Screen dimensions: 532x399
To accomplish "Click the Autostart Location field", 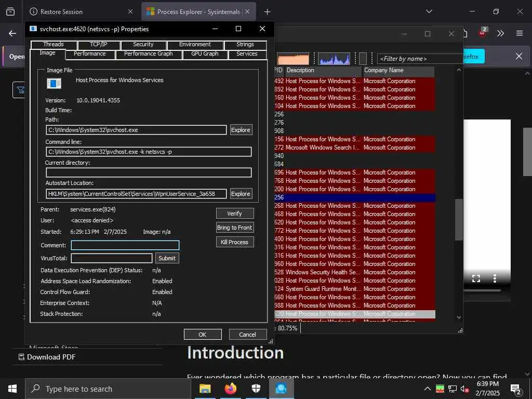I will point(136,194).
